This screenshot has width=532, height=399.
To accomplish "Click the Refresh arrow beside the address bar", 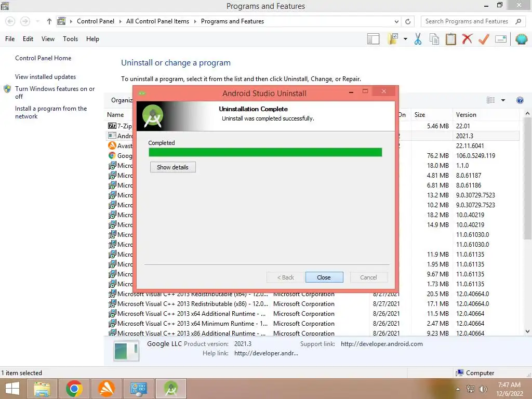I will click(408, 21).
